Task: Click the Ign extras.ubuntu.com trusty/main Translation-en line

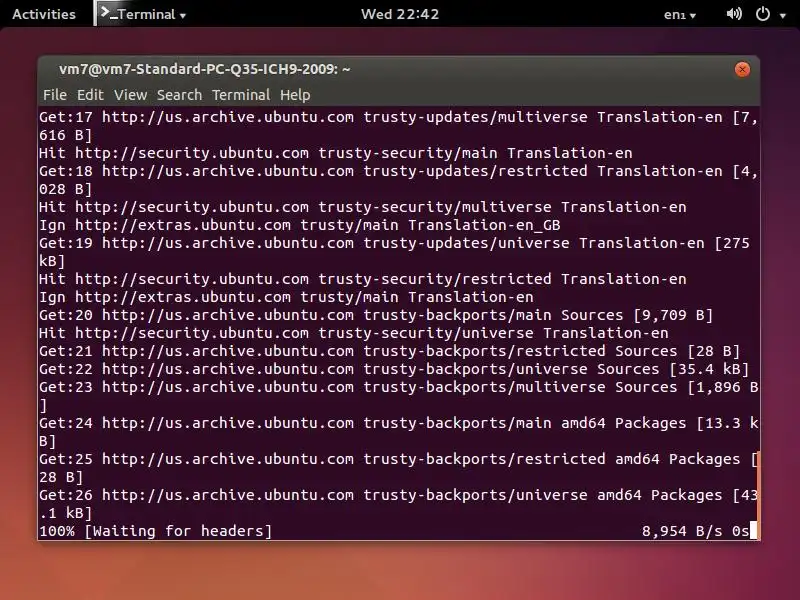Action: pos(286,297)
